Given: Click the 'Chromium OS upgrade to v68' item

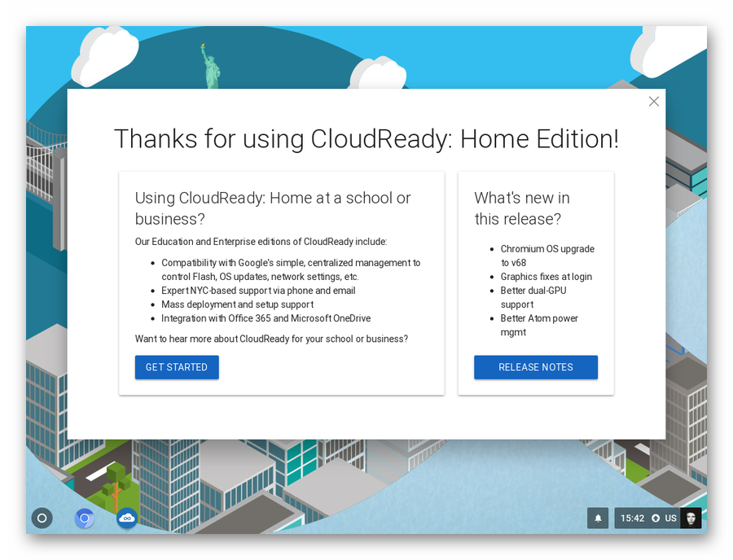Looking at the screenshot, I should (546, 256).
